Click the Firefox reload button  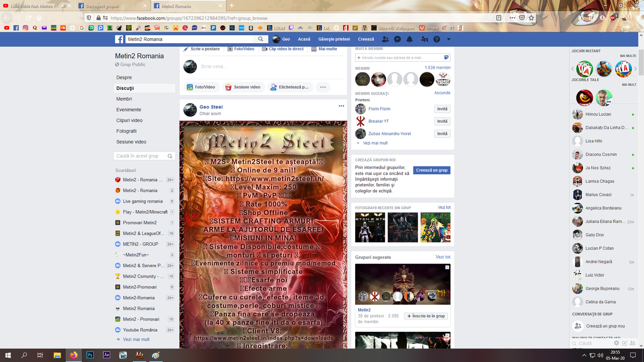pyautogui.click(x=28, y=18)
